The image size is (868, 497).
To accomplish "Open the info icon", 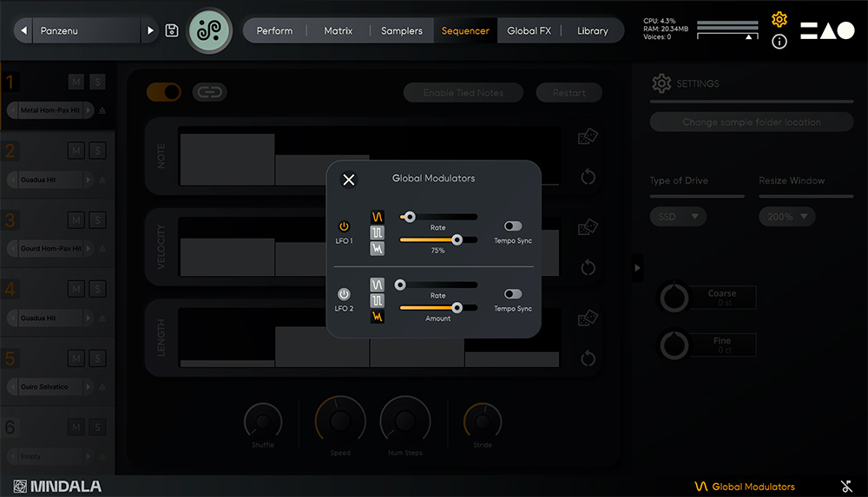I will tap(779, 42).
